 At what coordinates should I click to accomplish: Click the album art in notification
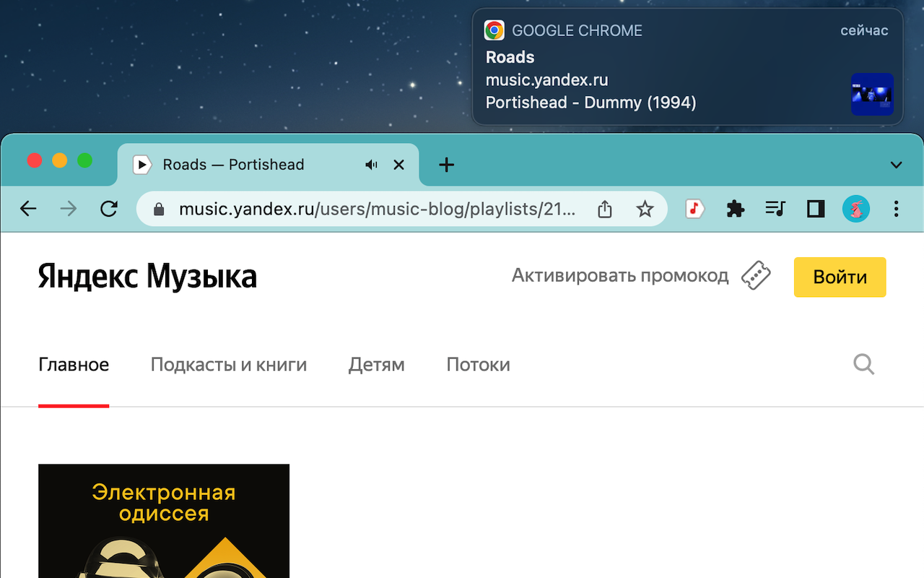tap(872, 95)
